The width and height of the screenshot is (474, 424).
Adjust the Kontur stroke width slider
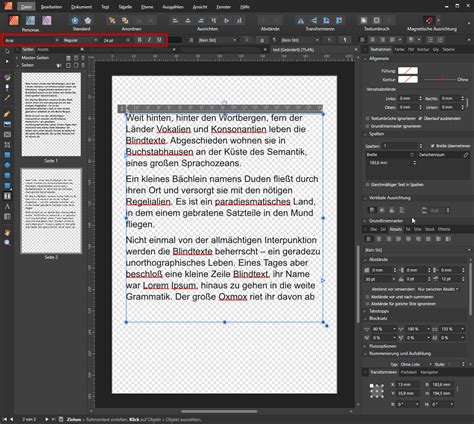[x=439, y=80]
